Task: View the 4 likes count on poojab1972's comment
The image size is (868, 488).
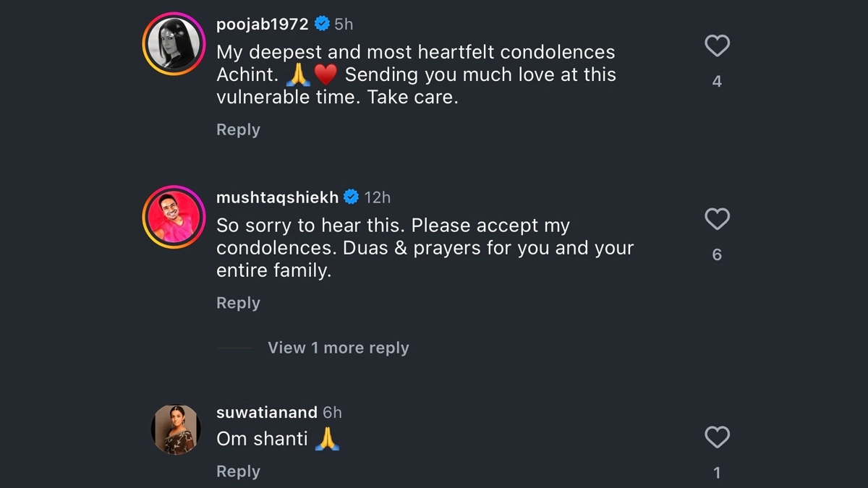Action: (717, 82)
